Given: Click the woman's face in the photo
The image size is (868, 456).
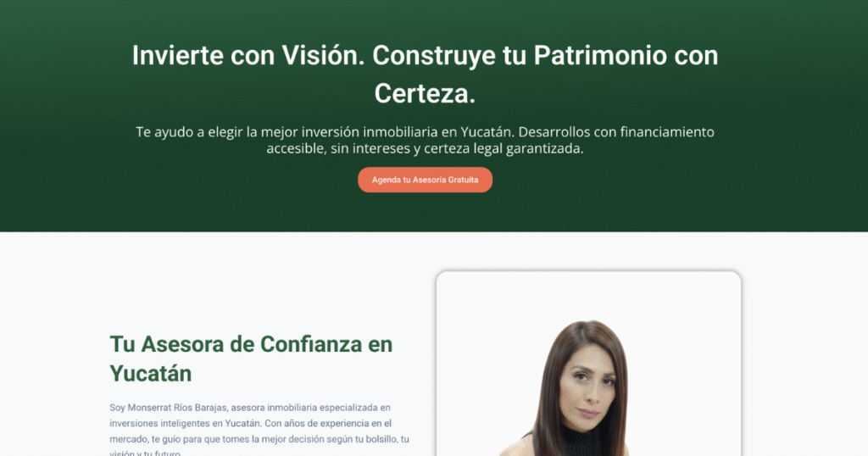Looking at the screenshot, I should click(589, 386).
